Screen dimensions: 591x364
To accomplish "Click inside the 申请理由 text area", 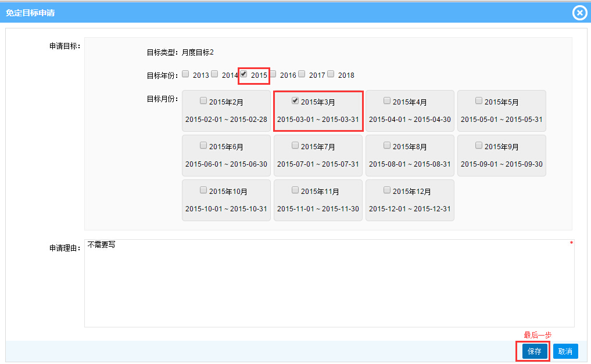I will pos(329,283).
